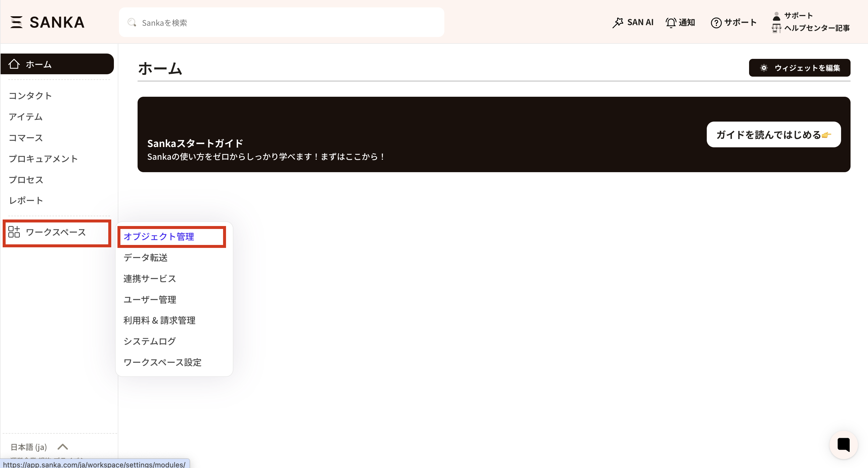Open the chat bubble widget icon
The width and height of the screenshot is (868, 468).
point(843,444)
